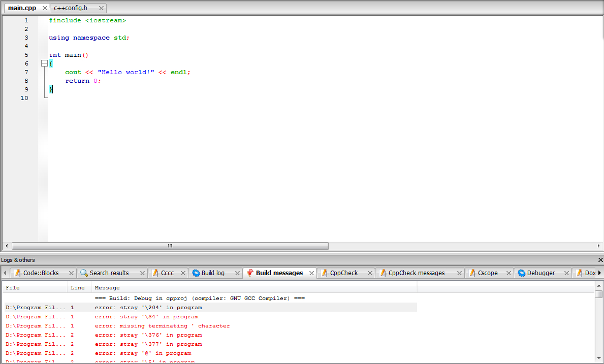
Task: Click the CppCheck messages tab icon
Action: point(383,273)
